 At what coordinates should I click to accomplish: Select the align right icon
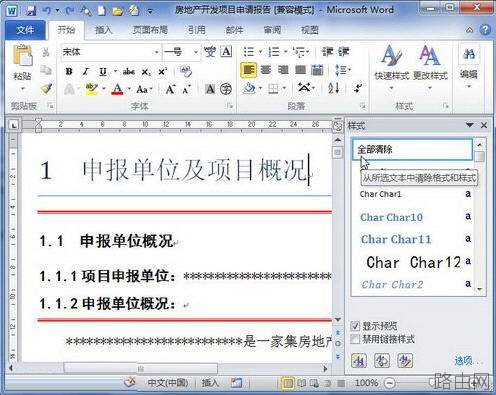283,70
